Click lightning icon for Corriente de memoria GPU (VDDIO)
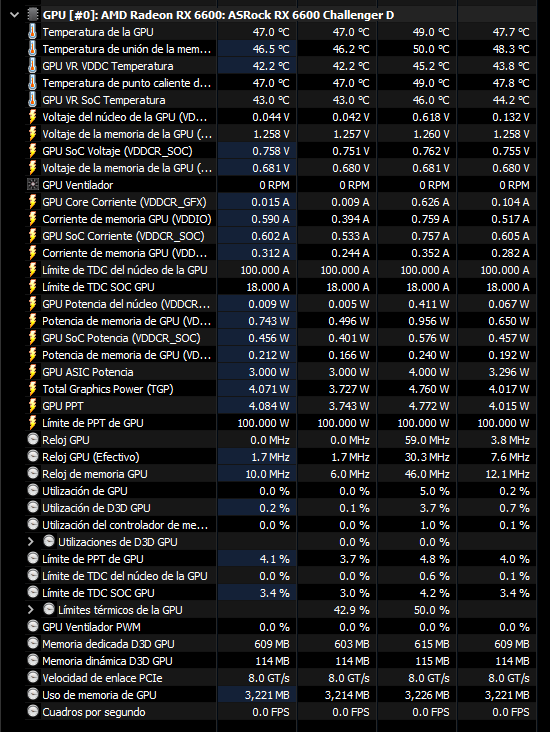The width and height of the screenshot is (550, 732). click(33, 219)
